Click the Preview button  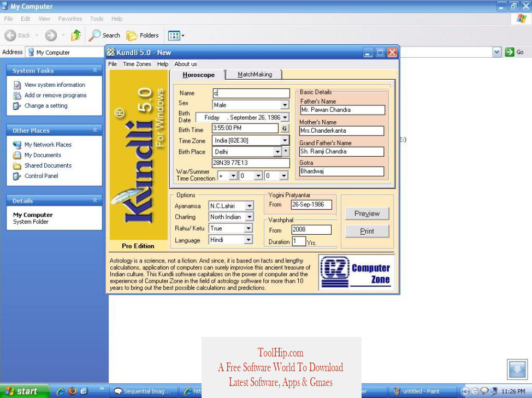367,213
